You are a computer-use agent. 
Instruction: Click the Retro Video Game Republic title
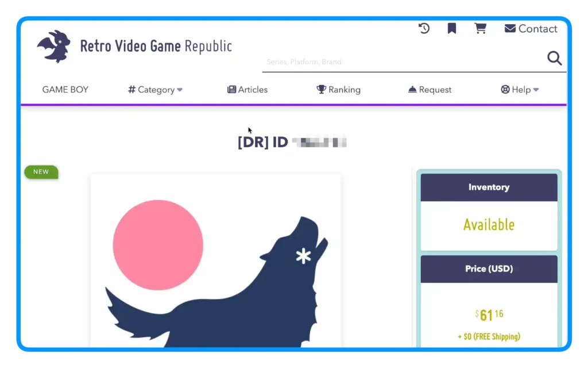coord(156,46)
